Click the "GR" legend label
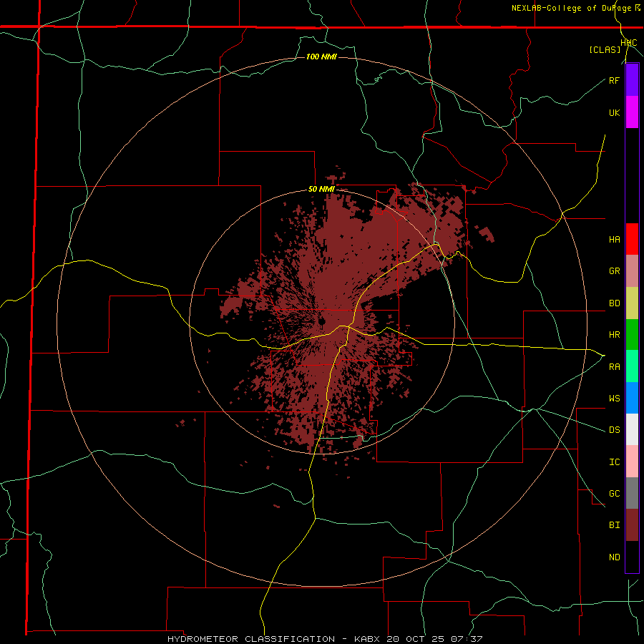The image size is (644, 644). tap(614, 271)
